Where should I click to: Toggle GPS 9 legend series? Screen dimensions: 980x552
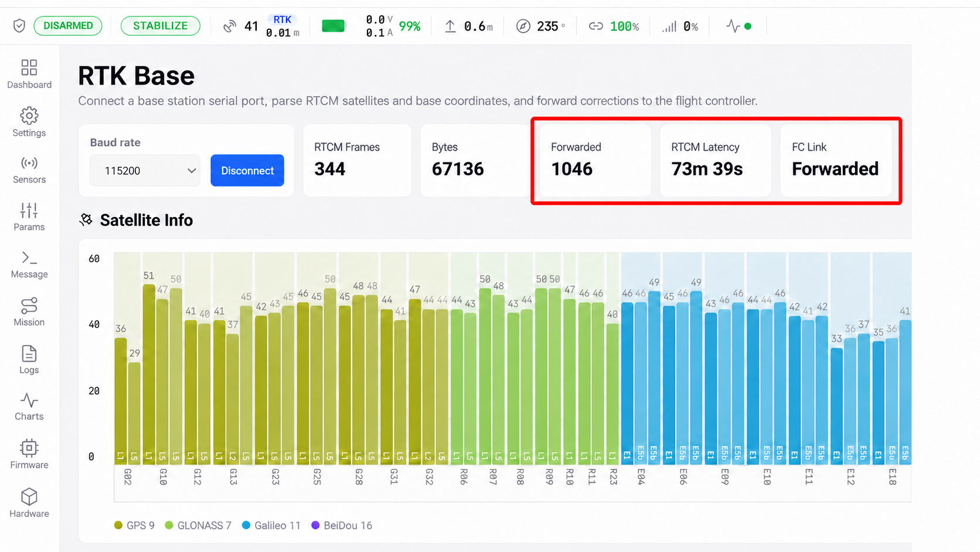click(134, 525)
